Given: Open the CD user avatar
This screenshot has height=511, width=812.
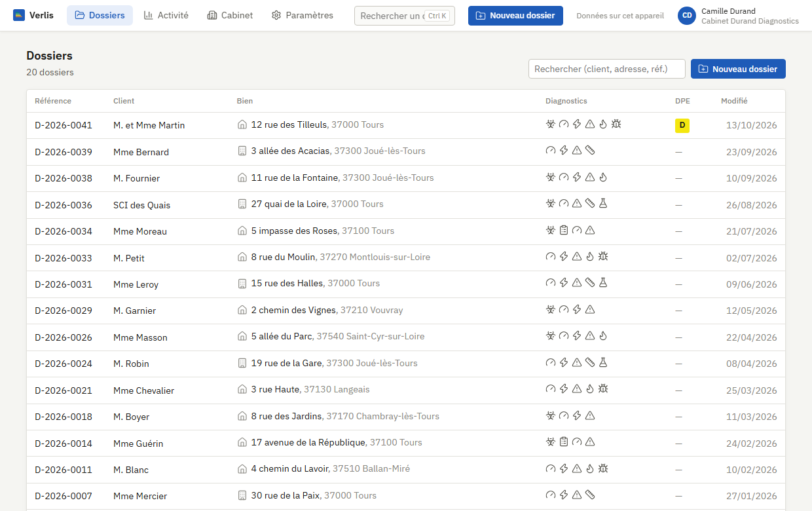Looking at the screenshot, I should pyautogui.click(x=687, y=16).
